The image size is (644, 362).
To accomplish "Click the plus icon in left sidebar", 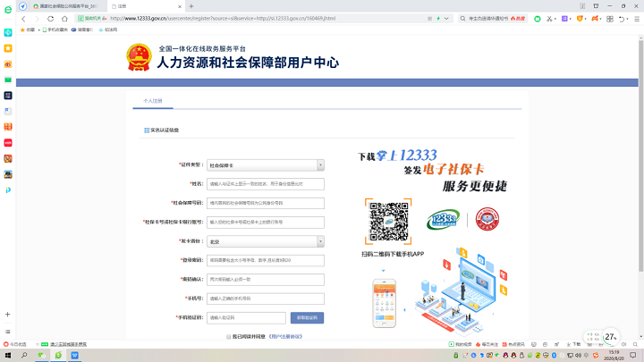I will pyautogui.click(x=8, y=315).
